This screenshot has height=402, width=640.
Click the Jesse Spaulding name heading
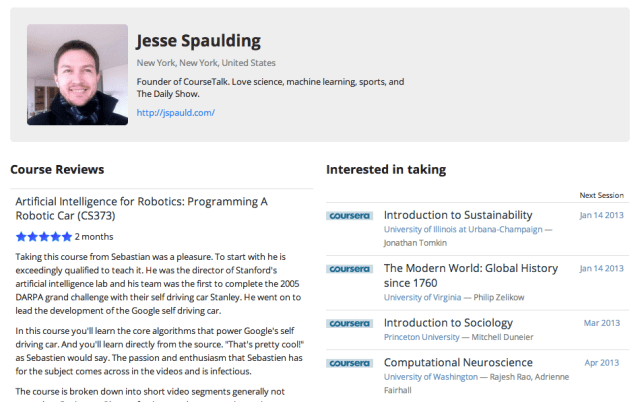(x=198, y=41)
